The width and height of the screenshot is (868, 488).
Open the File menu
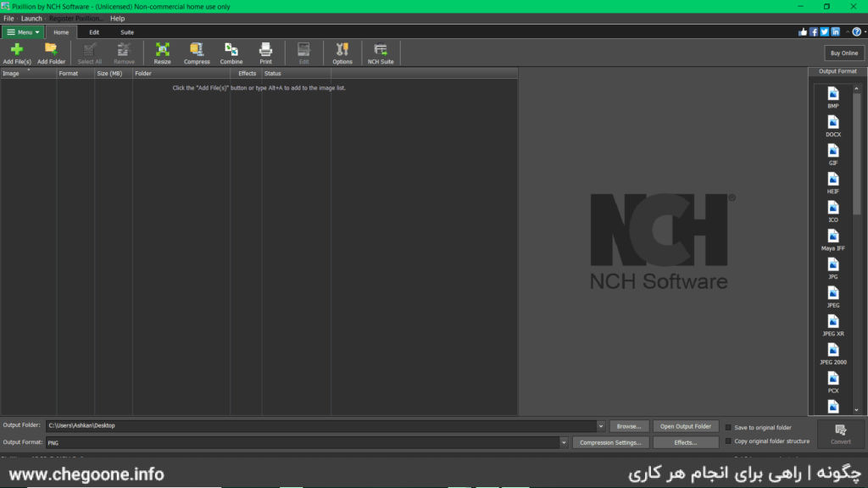pos(8,19)
